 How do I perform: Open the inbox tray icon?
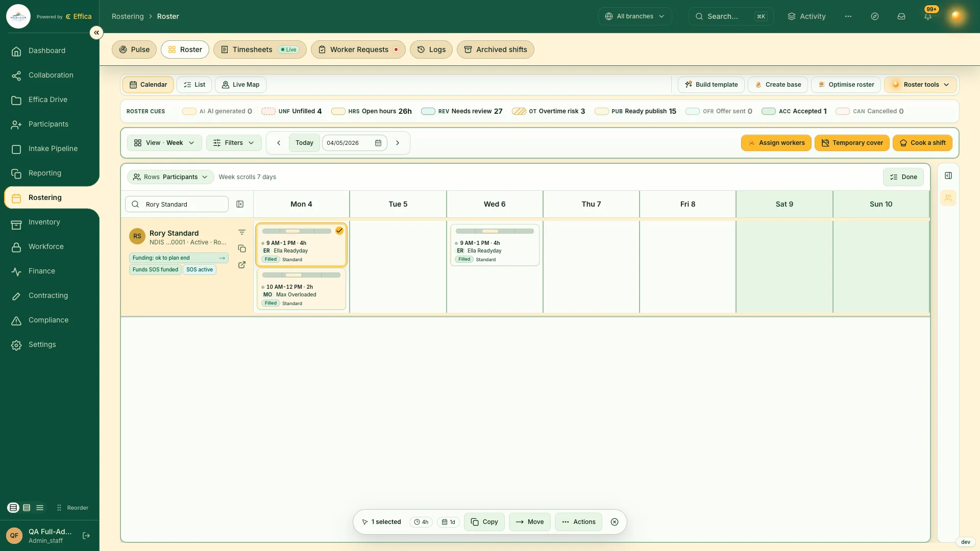[x=901, y=16]
